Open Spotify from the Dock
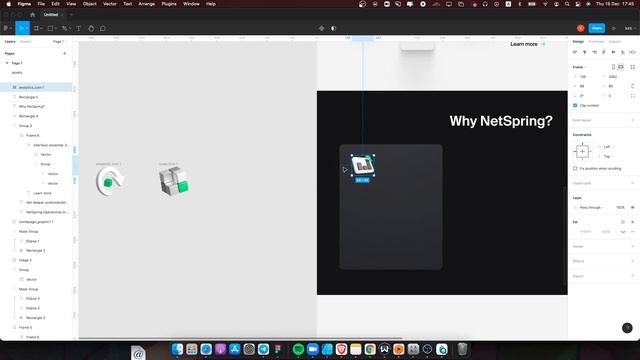The image size is (640, 360). point(298,349)
